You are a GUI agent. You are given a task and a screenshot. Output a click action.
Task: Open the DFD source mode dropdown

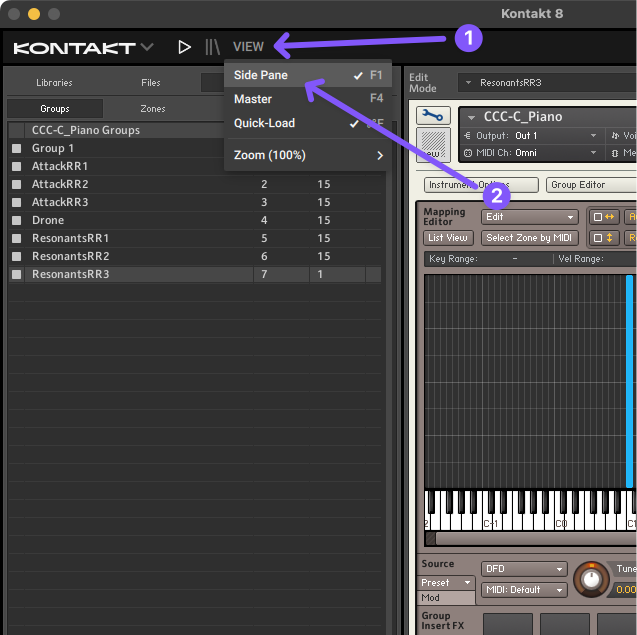[523, 568]
